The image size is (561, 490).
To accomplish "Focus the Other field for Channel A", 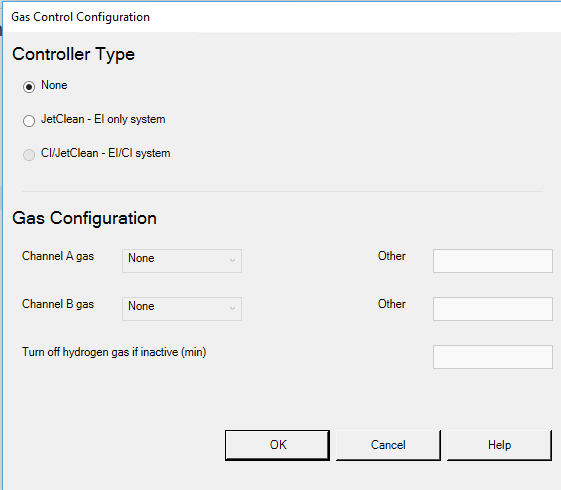I will pyautogui.click(x=493, y=261).
